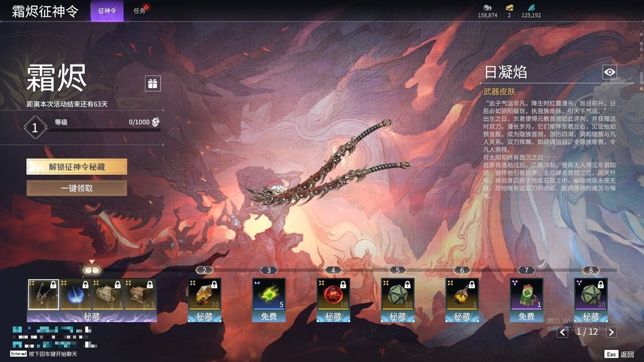Open the 任务 tab

[x=139, y=11]
